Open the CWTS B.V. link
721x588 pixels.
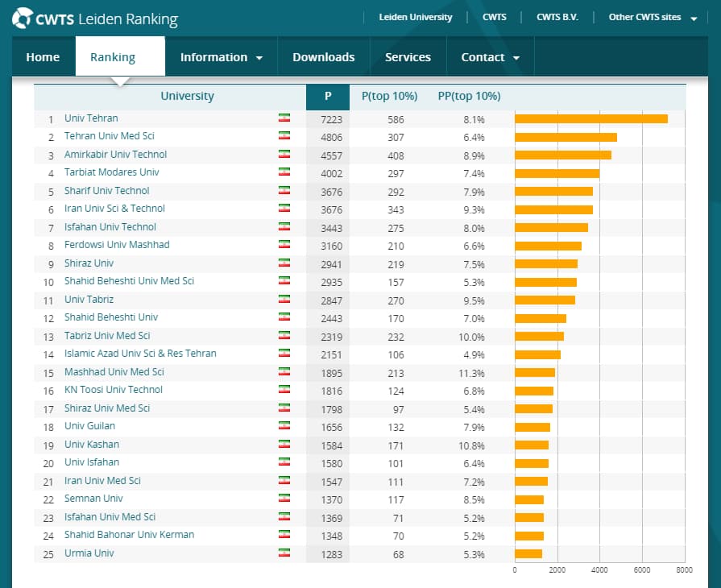557,18
